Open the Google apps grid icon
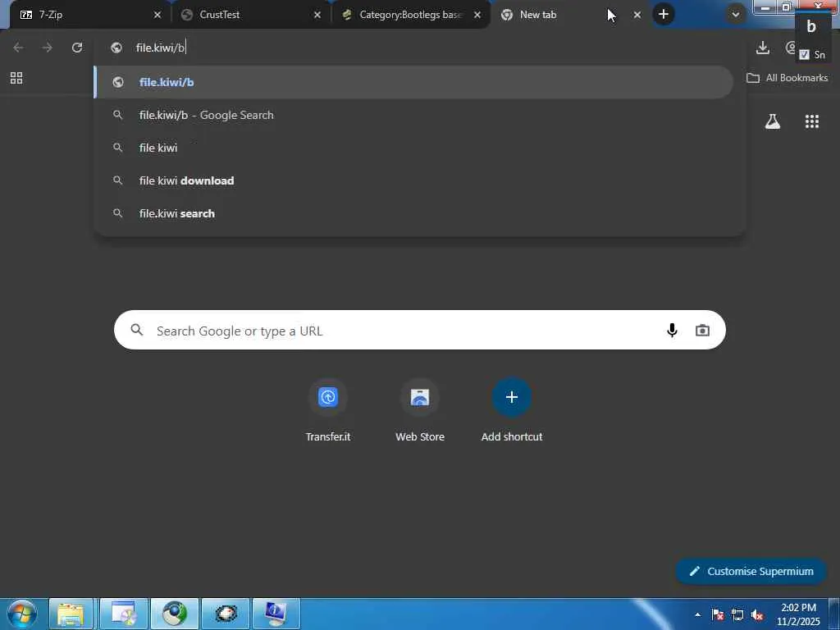 [x=812, y=121]
